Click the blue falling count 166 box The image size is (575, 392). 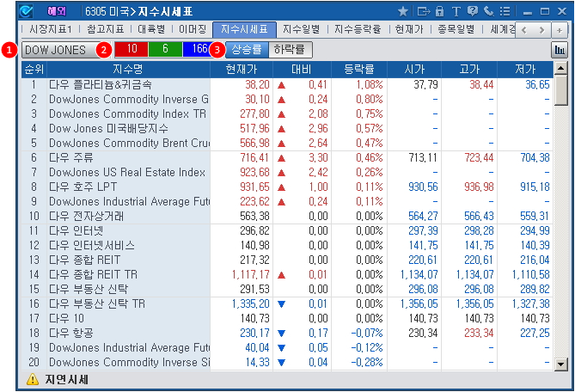point(198,50)
